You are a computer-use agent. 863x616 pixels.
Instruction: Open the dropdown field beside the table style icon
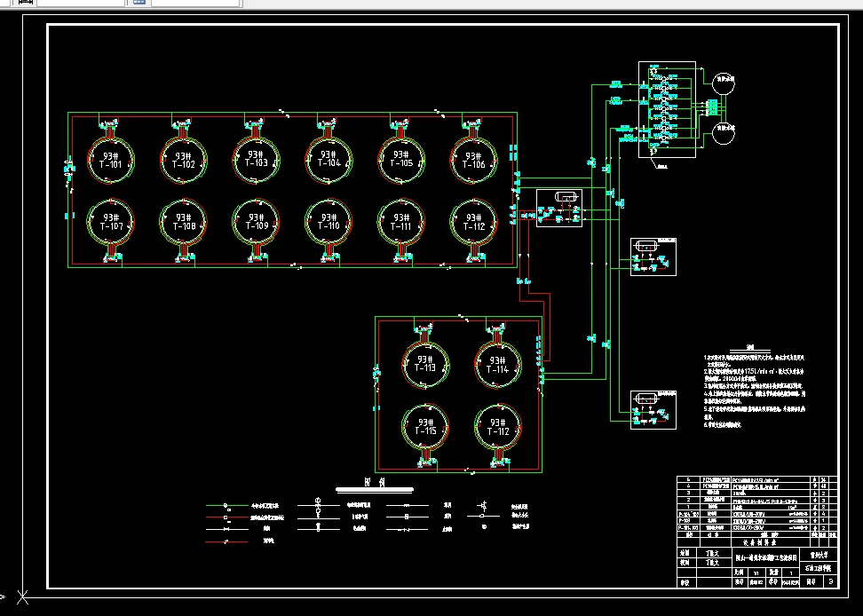[195, 3]
